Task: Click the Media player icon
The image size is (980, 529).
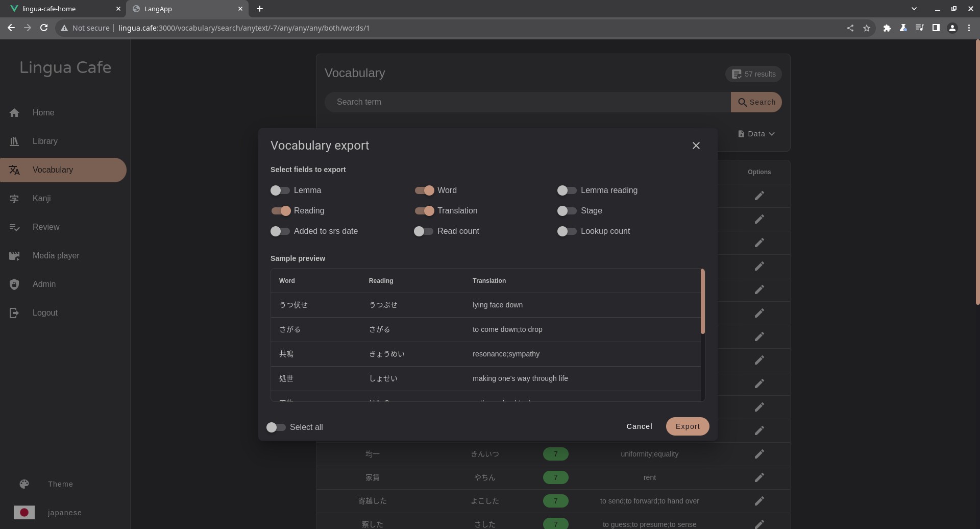Action: (14, 256)
